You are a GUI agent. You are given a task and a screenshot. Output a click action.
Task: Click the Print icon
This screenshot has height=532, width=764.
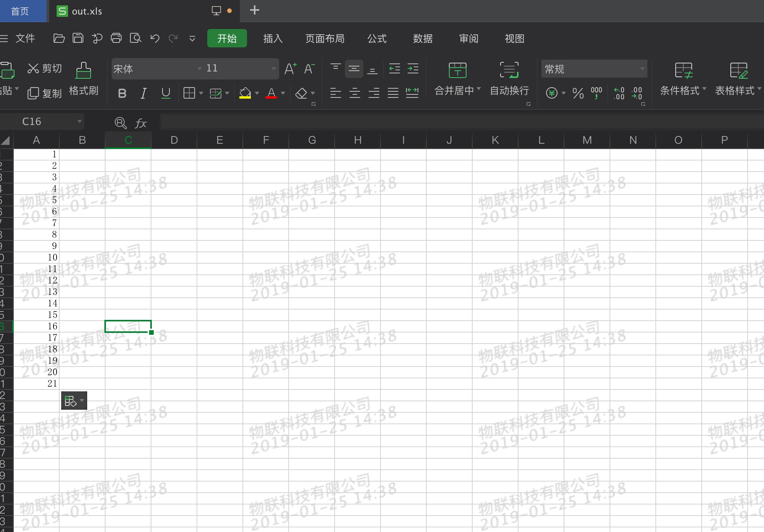click(116, 39)
